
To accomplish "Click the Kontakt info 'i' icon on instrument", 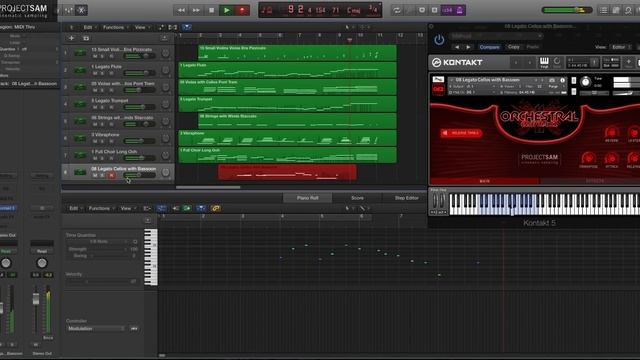I will pos(562,80).
